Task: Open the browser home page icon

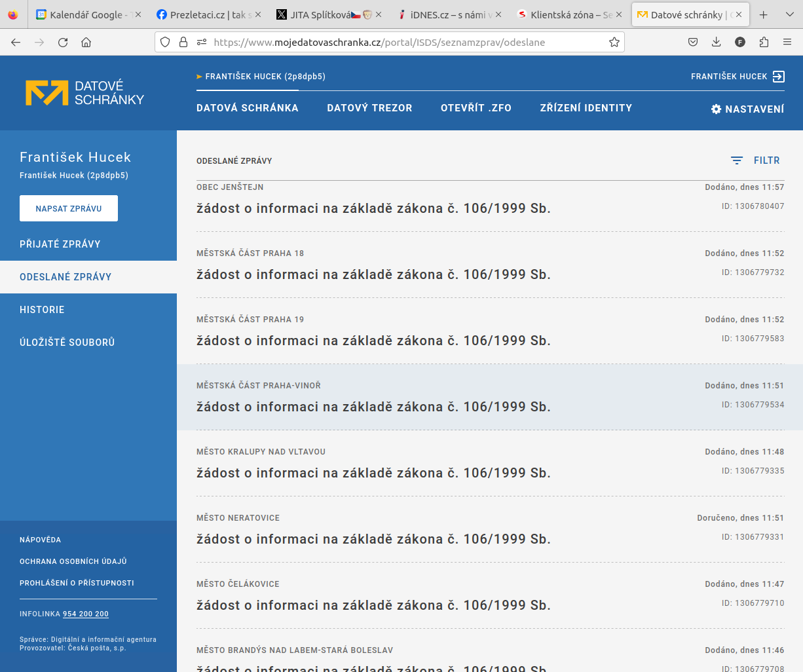Action: coord(86,42)
